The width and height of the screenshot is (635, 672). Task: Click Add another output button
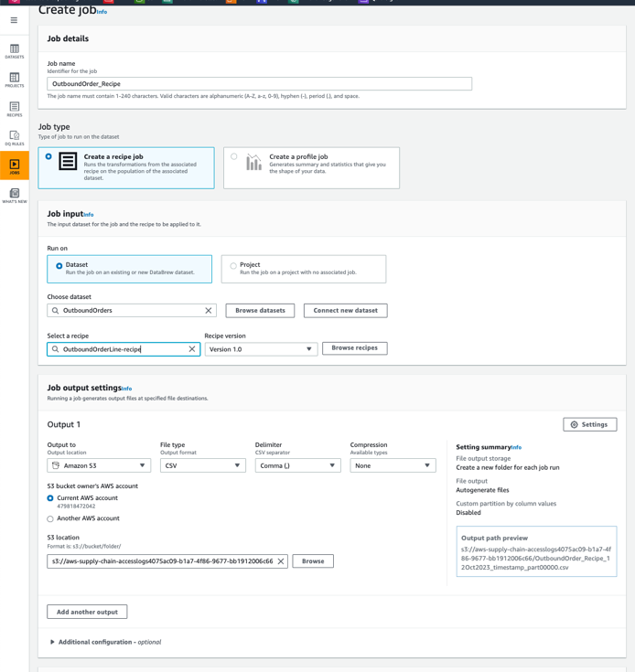(x=87, y=612)
